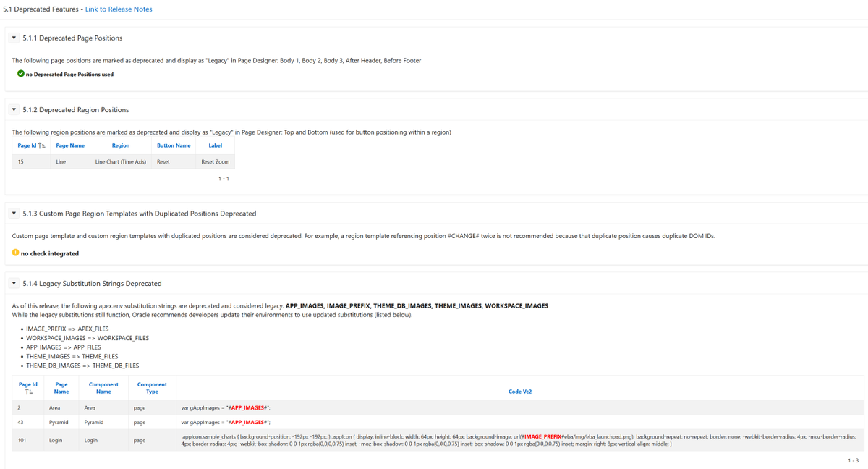Click the code cell in the Area row
868x469 pixels.
[520, 408]
